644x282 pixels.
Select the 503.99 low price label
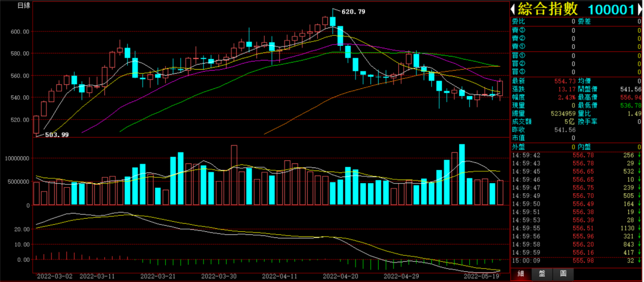(x=57, y=135)
